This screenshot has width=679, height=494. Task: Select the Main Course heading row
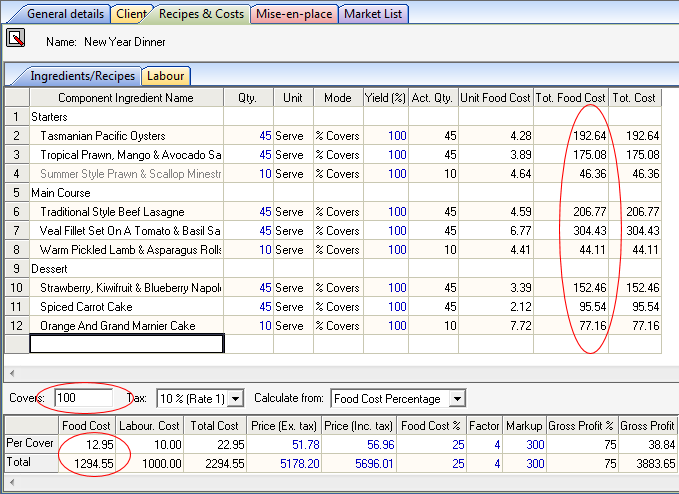(126, 193)
